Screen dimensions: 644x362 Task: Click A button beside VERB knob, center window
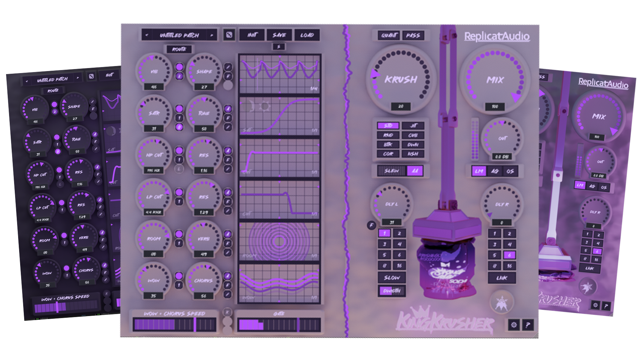228,234
